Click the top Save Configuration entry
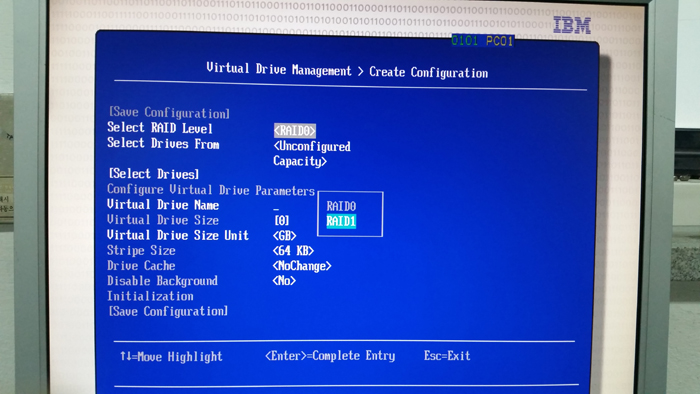This screenshot has height=394, width=700. pyautogui.click(x=169, y=112)
